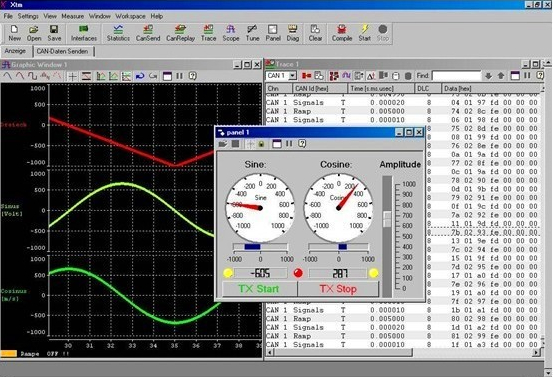Switch to CAN-Daten Senden tab

[62, 51]
